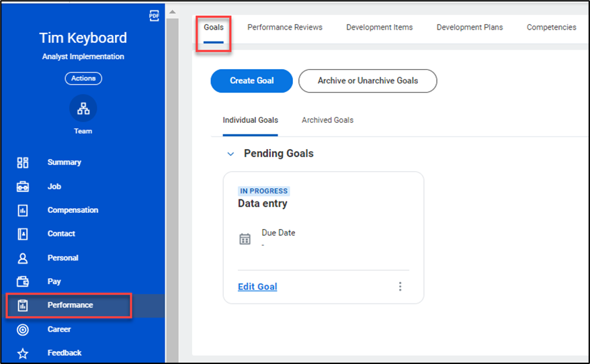Click the Create Goal button

pyautogui.click(x=251, y=81)
